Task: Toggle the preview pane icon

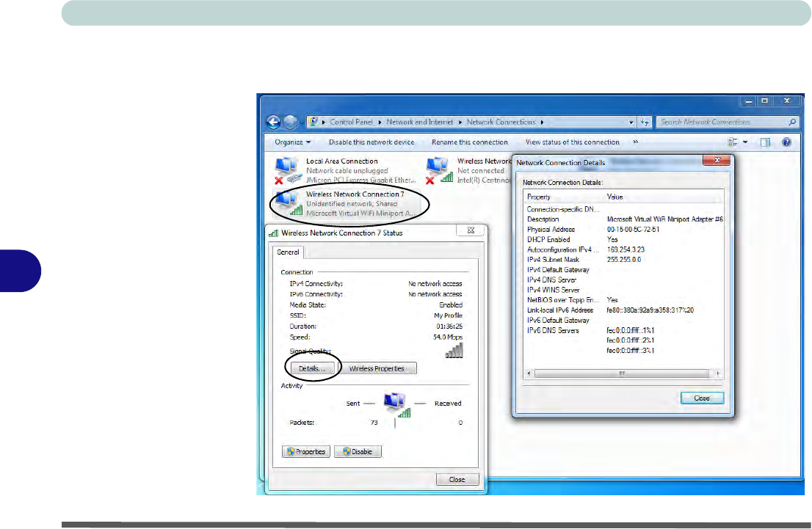Action: click(766, 142)
